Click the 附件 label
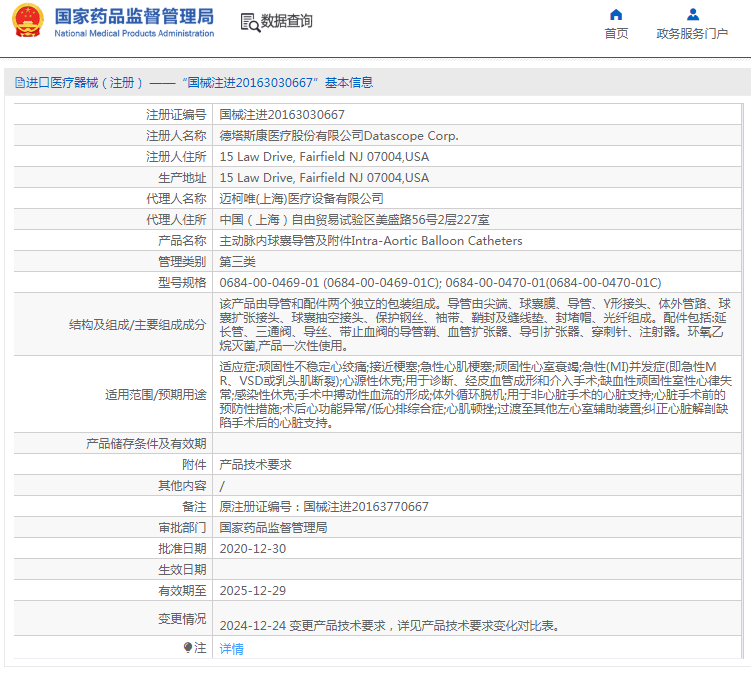Screen dimensions: 751x675 194,465
